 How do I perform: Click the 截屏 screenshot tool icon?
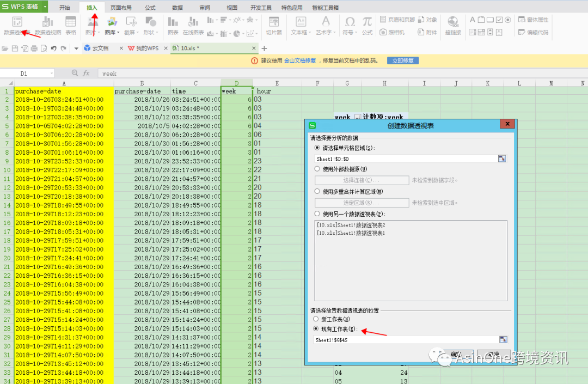tap(131, 21)
